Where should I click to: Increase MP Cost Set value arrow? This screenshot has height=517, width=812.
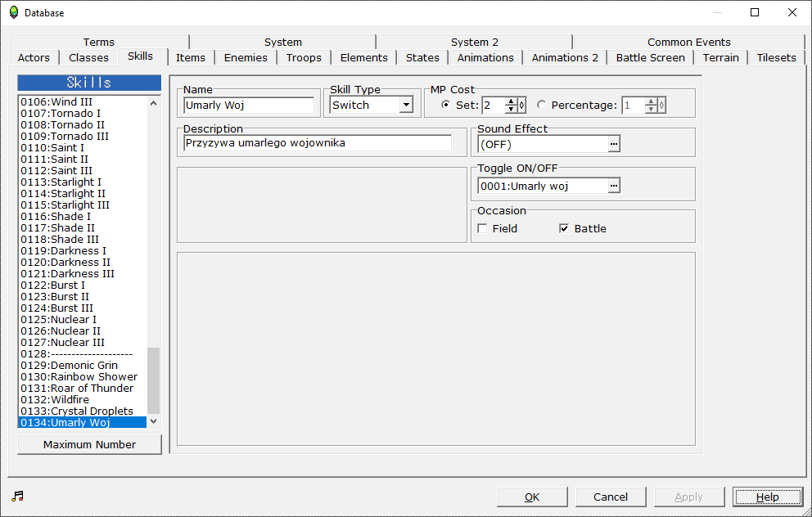511,101
